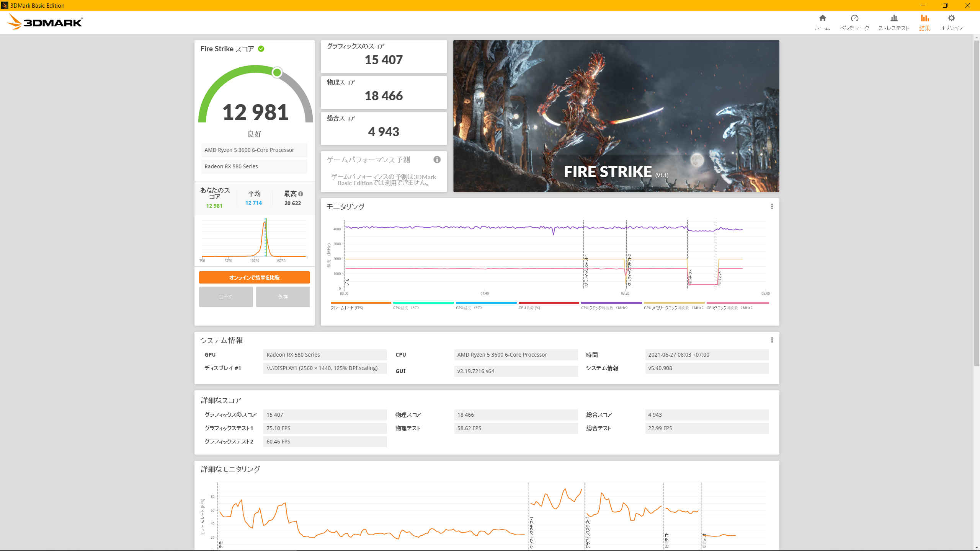This screenshot has width=980, height=551.
Task: Toggle GPU負荷 (%) legend item
Action: [548, 306]
